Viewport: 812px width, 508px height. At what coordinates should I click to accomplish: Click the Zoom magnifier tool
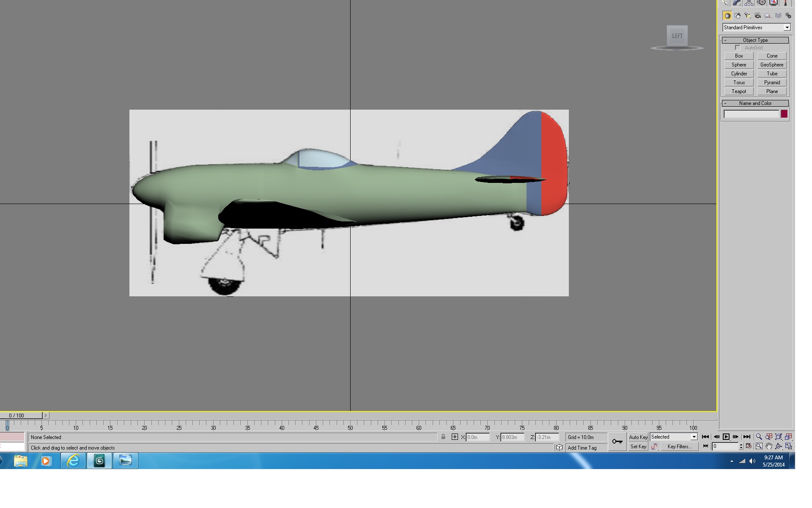[759, 437]
